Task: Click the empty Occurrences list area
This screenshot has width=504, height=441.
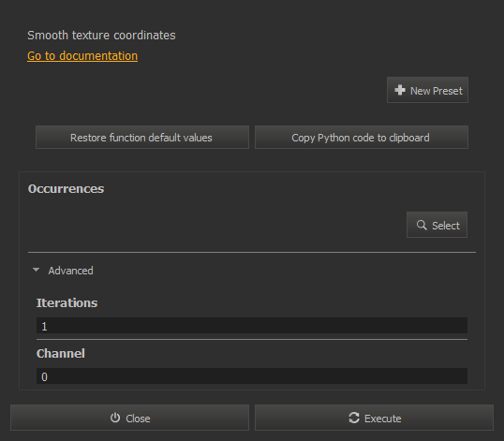Action: [215, 225]
